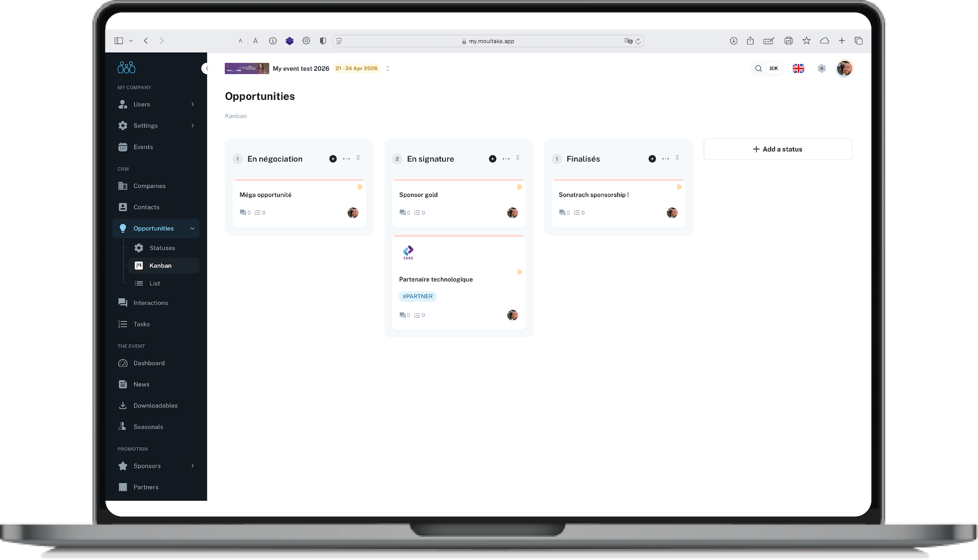
Task: Open Tasks in the sidebar
Action: [x=156, y=324]
